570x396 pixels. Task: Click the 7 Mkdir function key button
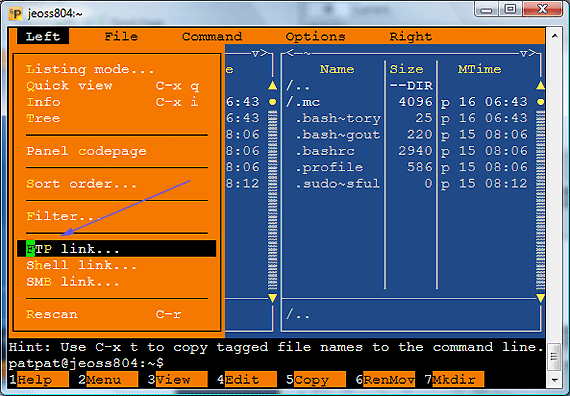tap(454, 380)
